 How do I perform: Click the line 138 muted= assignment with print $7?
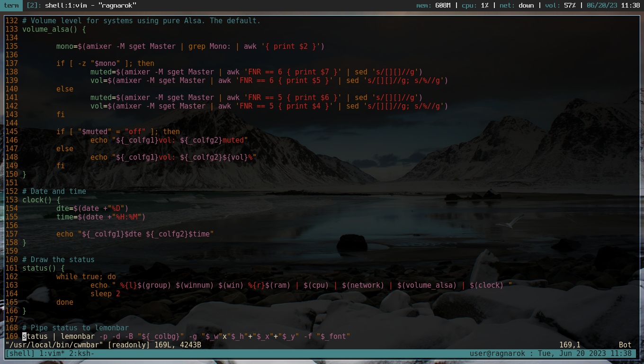pyautogui.click(x=257, y=72)
